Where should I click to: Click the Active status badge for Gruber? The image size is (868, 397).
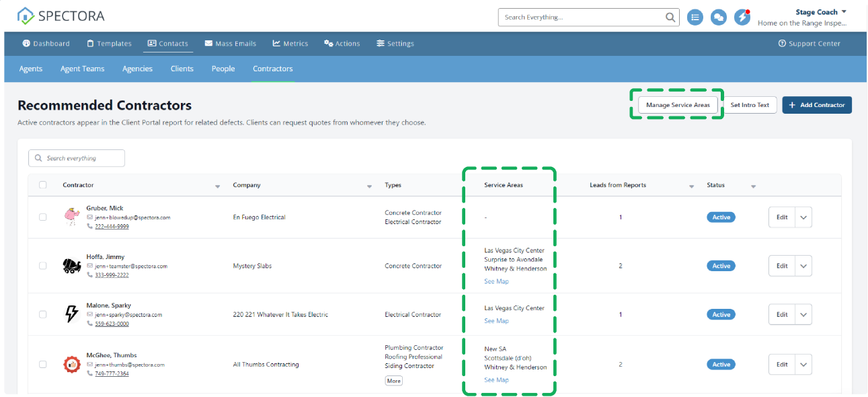[721, 217]
